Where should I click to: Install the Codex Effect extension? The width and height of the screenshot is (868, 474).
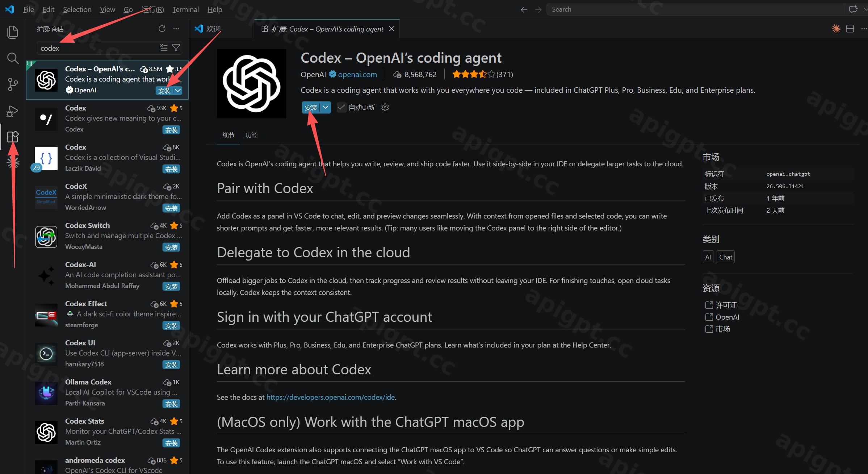click(171, 326)
